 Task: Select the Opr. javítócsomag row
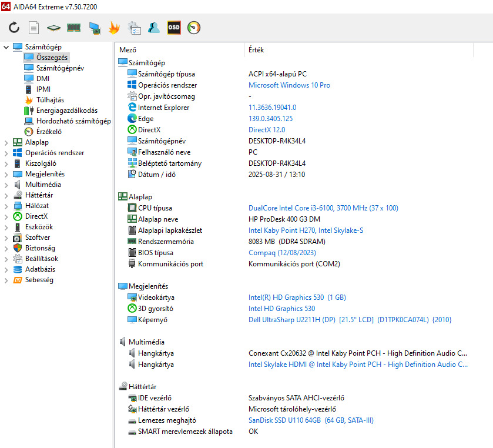[x=296, y=96]
